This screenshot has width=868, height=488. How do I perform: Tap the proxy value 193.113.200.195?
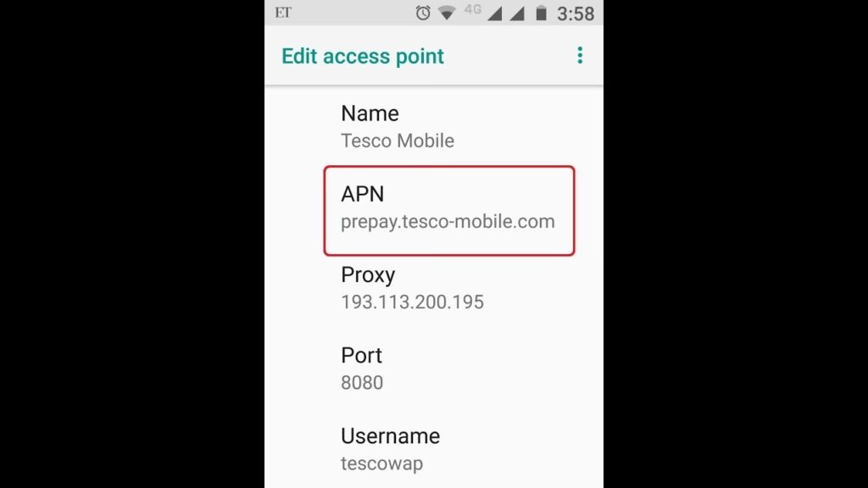click(413, 302)
